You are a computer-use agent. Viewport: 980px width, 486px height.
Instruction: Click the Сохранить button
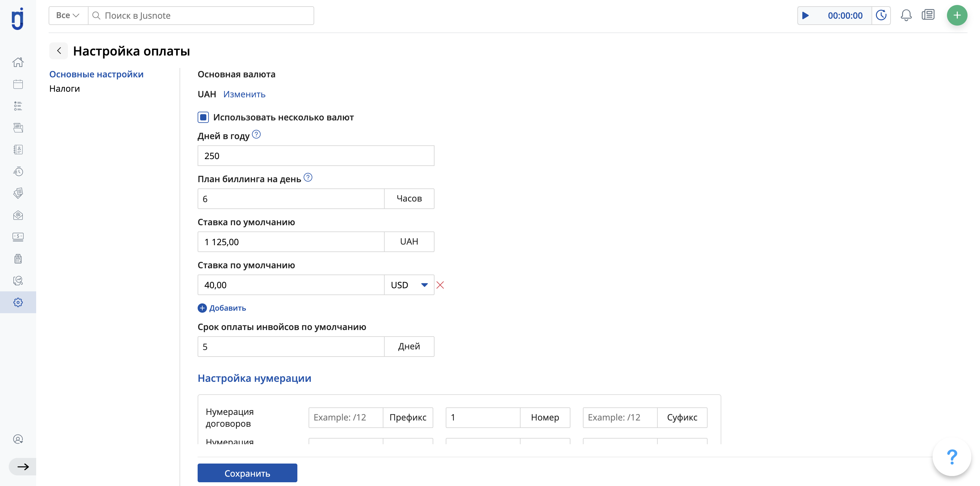coord(247,473)
